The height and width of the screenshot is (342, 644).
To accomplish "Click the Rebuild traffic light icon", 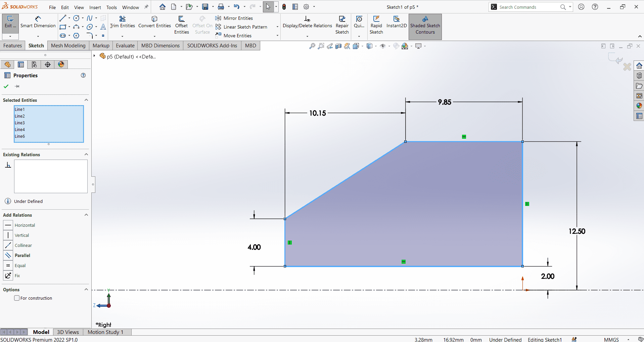I will pos(284,7).
